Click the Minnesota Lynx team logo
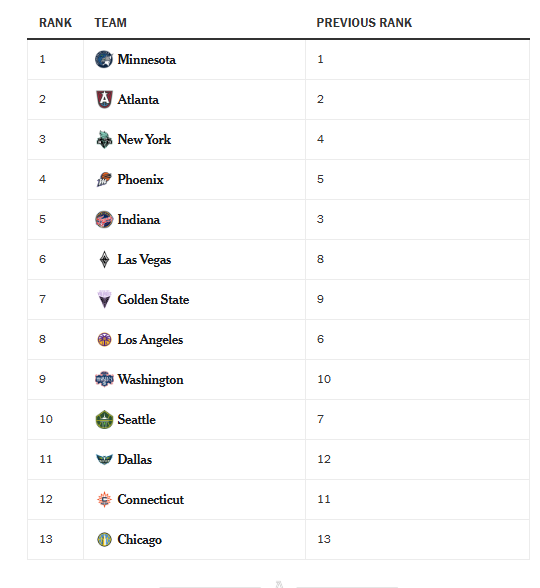This screenshot has width=540, height=588. point(104,60)
